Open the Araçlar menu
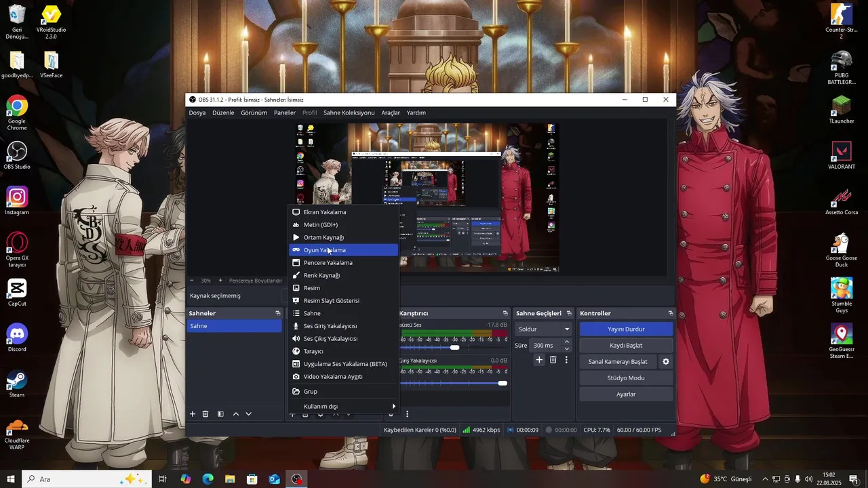 click(x=391, y=113)
